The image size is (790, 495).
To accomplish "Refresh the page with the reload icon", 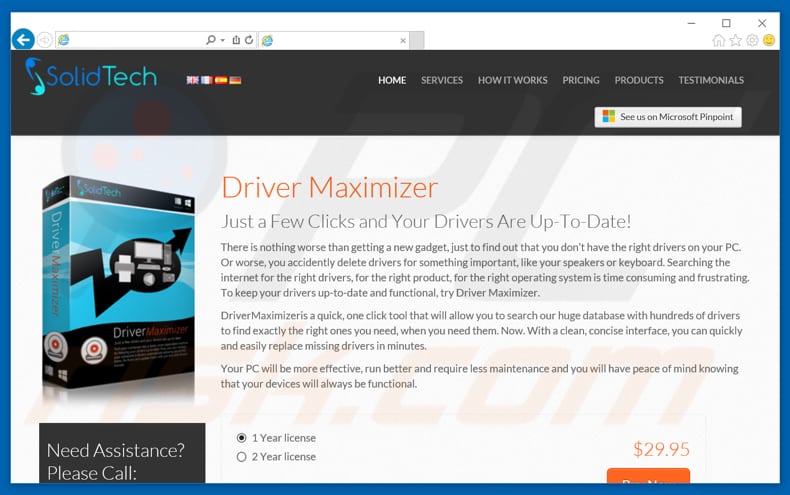I will click(249, 40).
